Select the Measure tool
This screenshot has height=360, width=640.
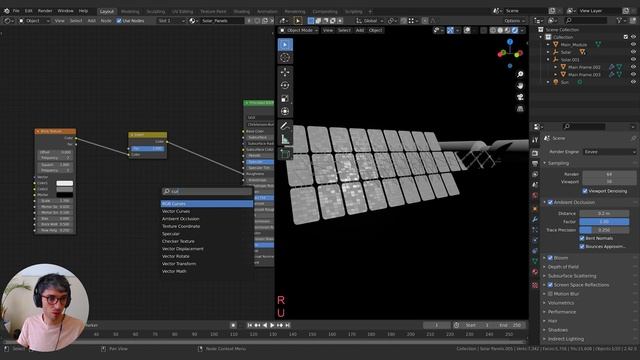point(285,139)
